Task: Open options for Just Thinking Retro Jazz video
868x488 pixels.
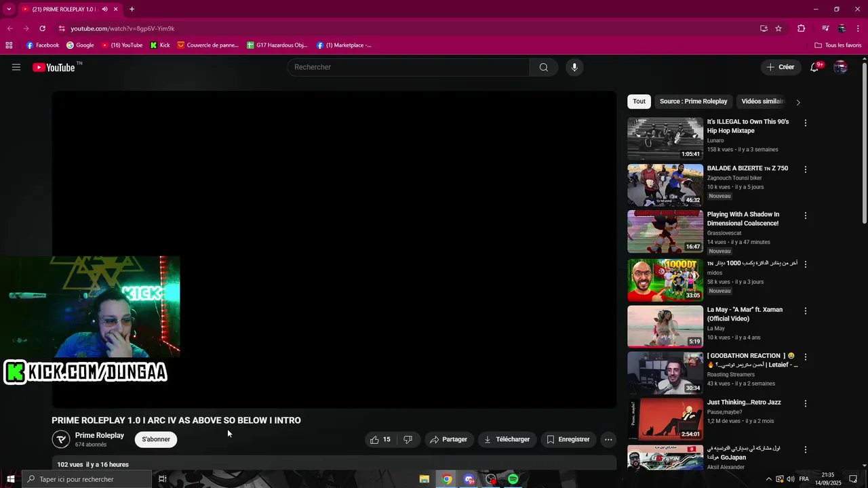Action: [806, 403]
